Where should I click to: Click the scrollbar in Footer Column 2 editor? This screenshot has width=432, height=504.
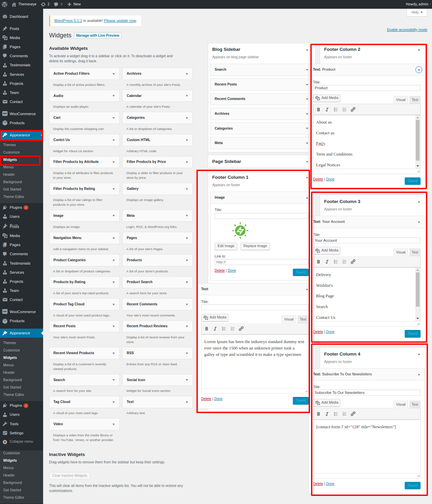(418, 140)
